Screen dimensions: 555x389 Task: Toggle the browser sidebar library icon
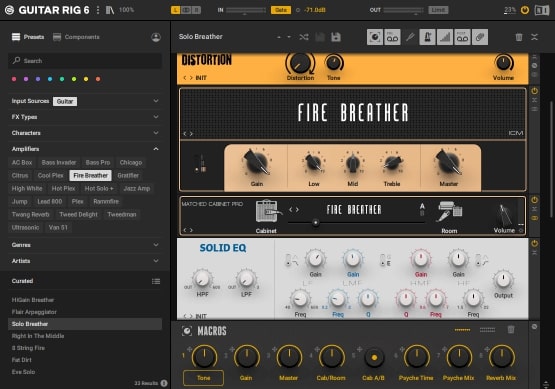point(110,10)
